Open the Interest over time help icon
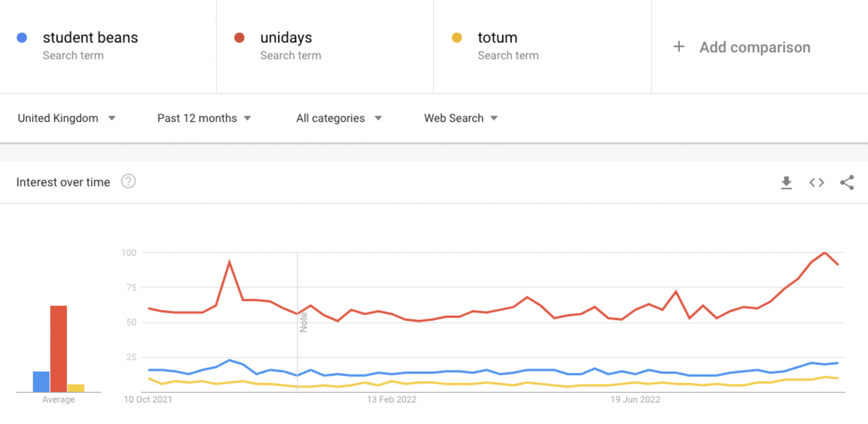Viewport: 868px width, 424px height. [x=128, y=181]
